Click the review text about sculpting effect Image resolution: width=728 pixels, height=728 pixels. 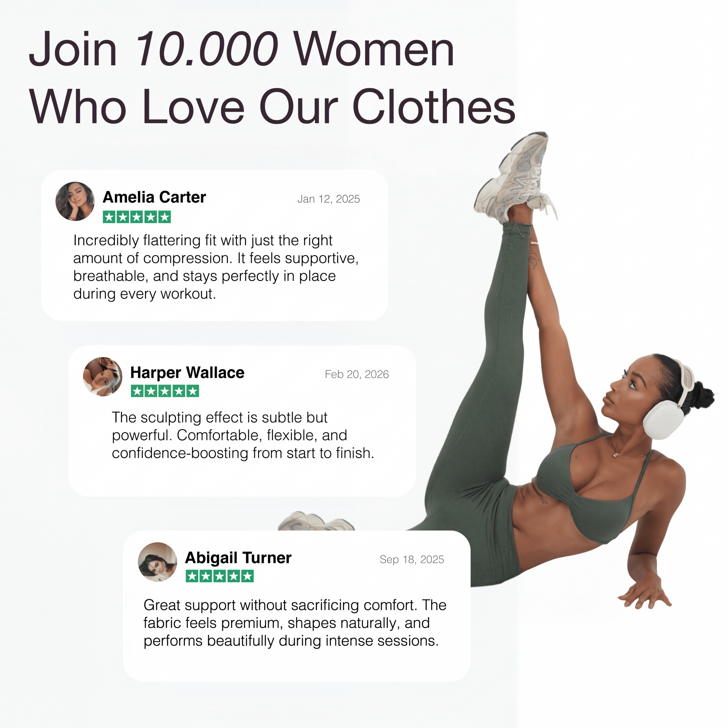pyautogui.click(x=243, y=435)
